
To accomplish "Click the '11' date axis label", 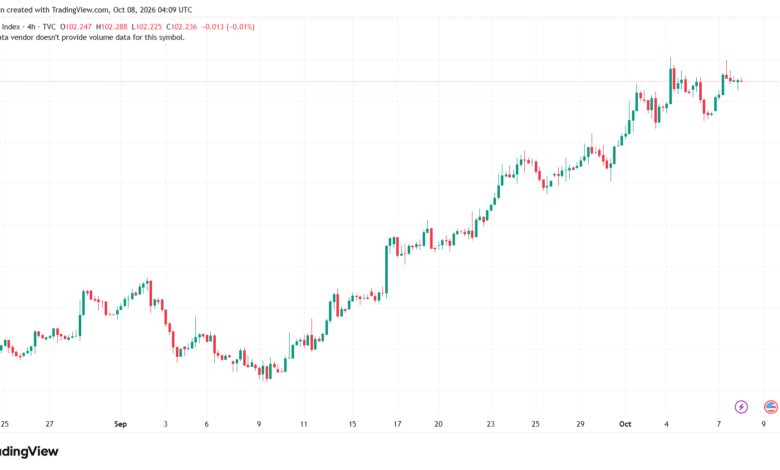I will point(303,424).
